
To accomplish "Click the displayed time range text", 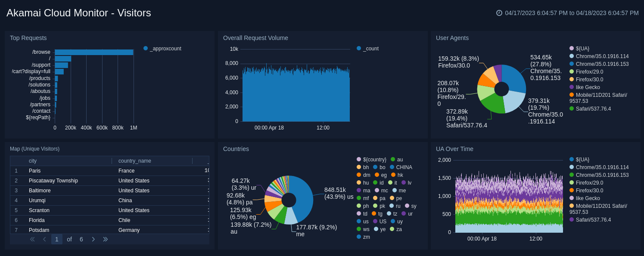I will pyautogui.click(x=571, y=13).
